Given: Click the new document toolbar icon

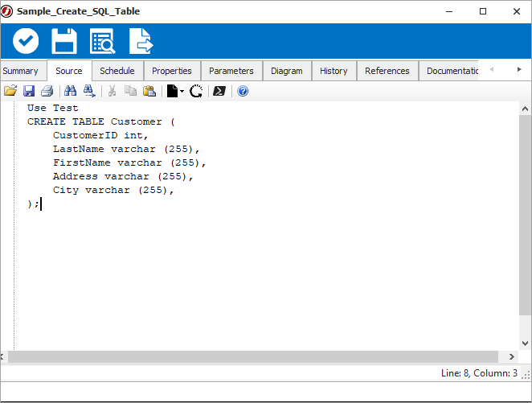Looking at the screenshot, I should point(172,91).
